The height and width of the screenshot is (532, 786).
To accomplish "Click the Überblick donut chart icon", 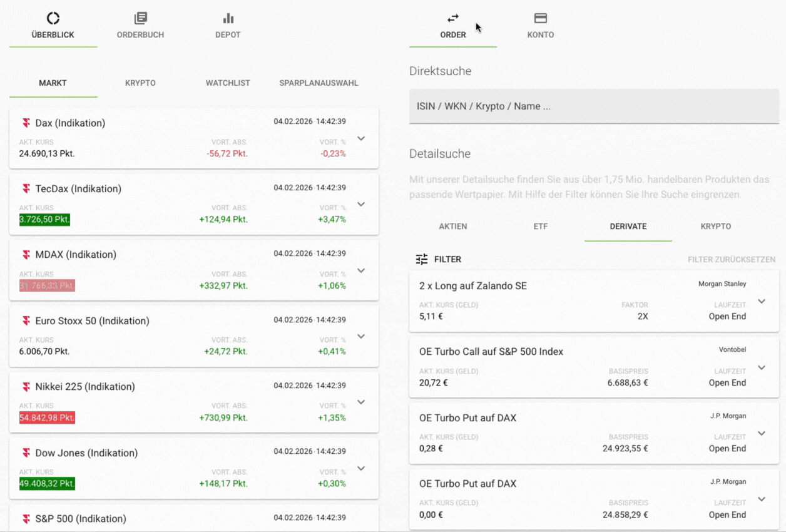I will coord(53,18).
